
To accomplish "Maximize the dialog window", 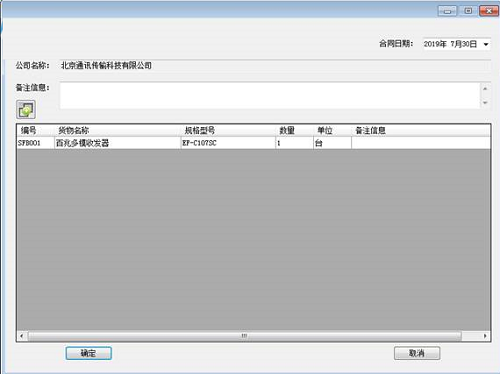I will (x=468, y=11).
